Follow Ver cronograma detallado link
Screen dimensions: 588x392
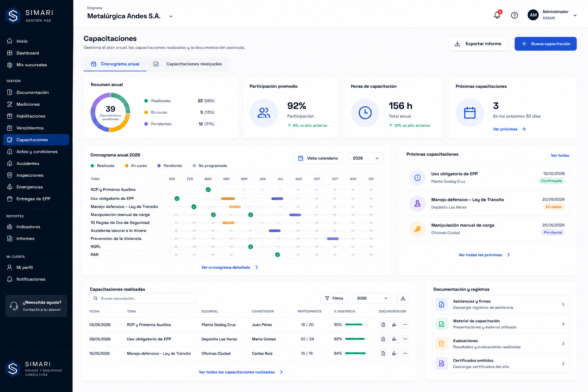(230, 268)
